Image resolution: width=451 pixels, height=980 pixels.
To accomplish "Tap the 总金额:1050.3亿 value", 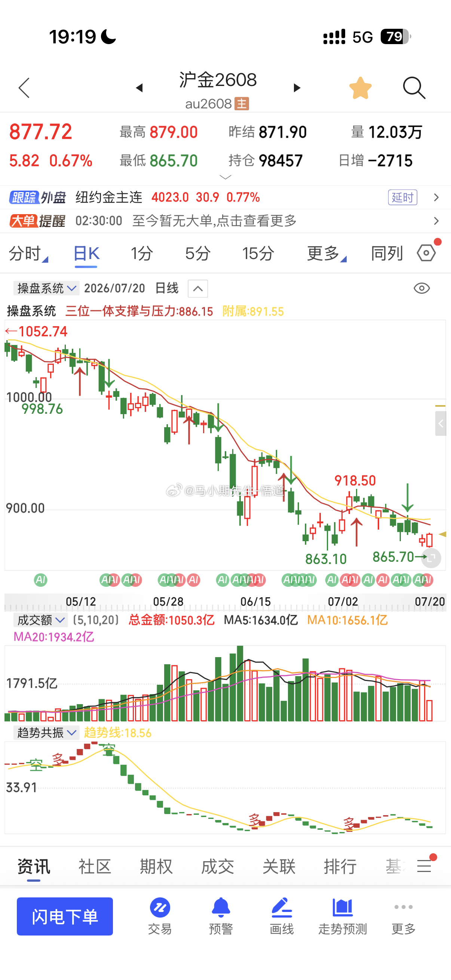I will tap(172, 620).
